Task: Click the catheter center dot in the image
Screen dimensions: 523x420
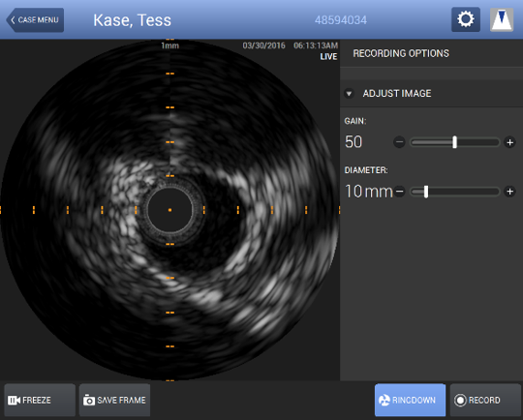Action: click(x=169, y=210)
